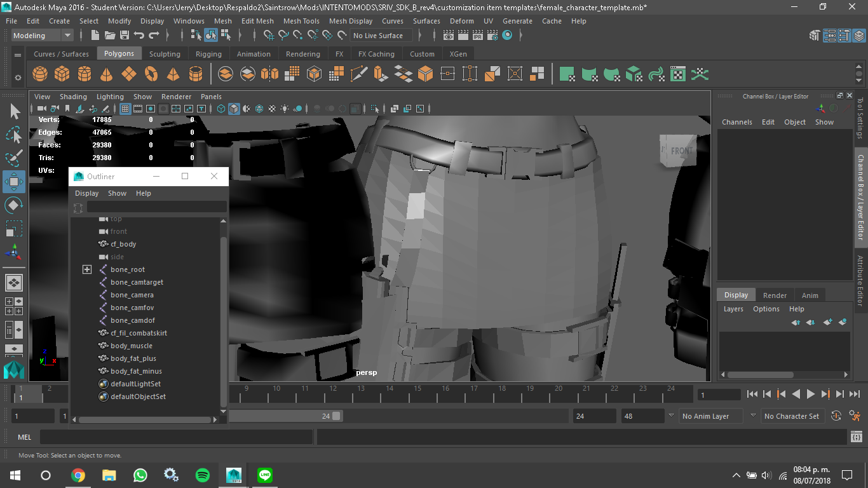The width and height of the screenshot is (868, 488).
Task: Go to the end of playback range
Action: [x=855, y=394]
